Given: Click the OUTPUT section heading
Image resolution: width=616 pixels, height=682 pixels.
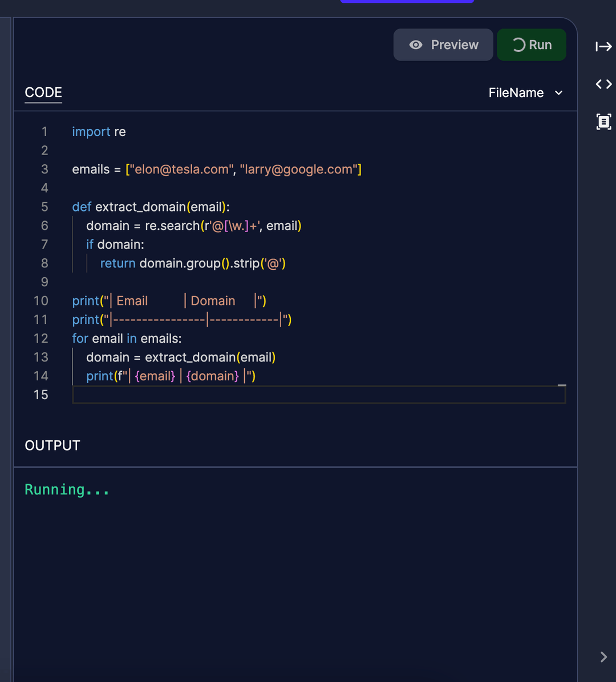Looking at the screenshot, I should pos(52,445).
